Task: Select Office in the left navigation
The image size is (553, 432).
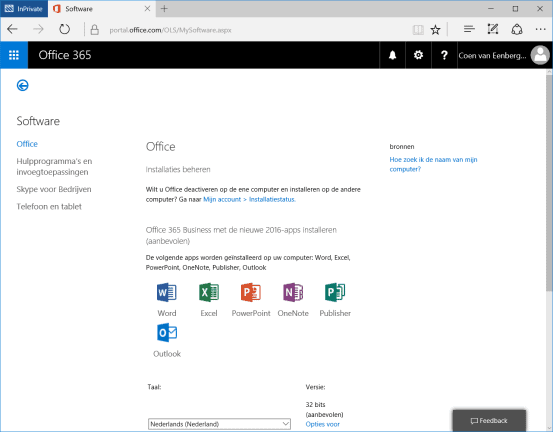Action: tap(27, 144)
